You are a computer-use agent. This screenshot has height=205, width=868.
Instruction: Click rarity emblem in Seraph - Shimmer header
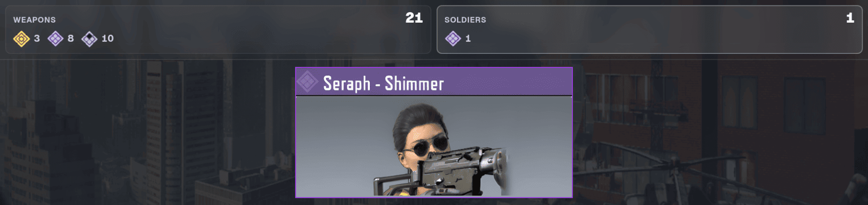click(307, 81)
